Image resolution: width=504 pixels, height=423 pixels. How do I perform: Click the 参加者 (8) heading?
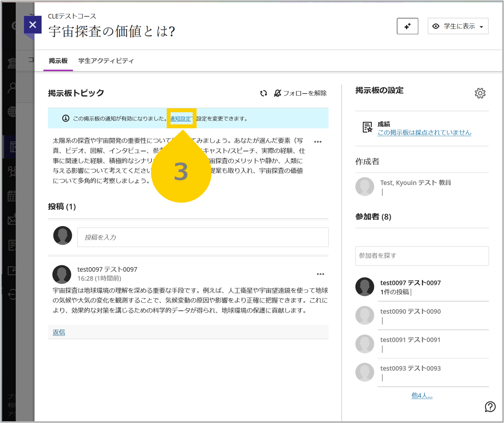(x=373, y=217)
